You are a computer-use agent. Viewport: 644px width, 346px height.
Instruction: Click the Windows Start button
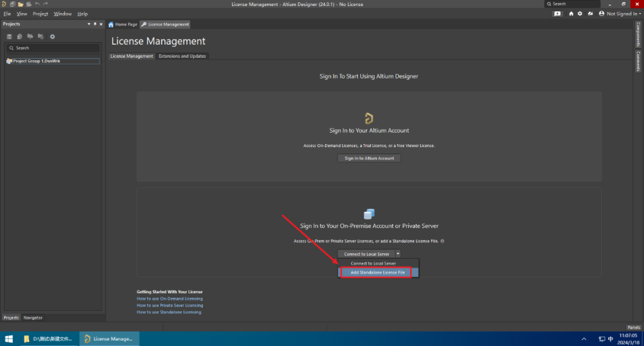click(x=9, y=339)
